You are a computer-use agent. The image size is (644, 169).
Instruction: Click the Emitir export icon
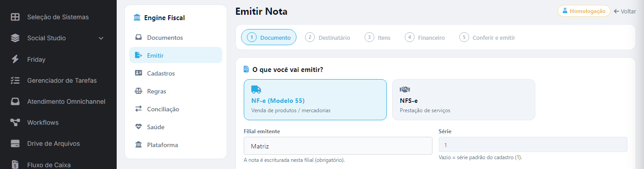point(139,55)
